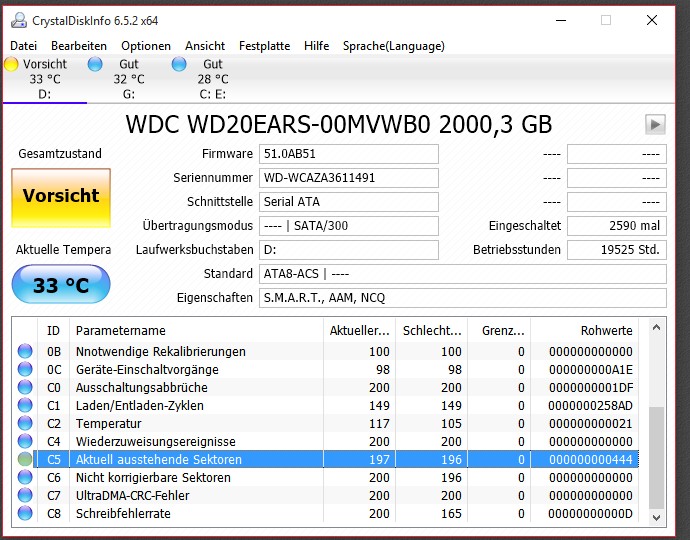
Task: Select the blue Gut icon for drives C: E:
Action: pos(179,64)
